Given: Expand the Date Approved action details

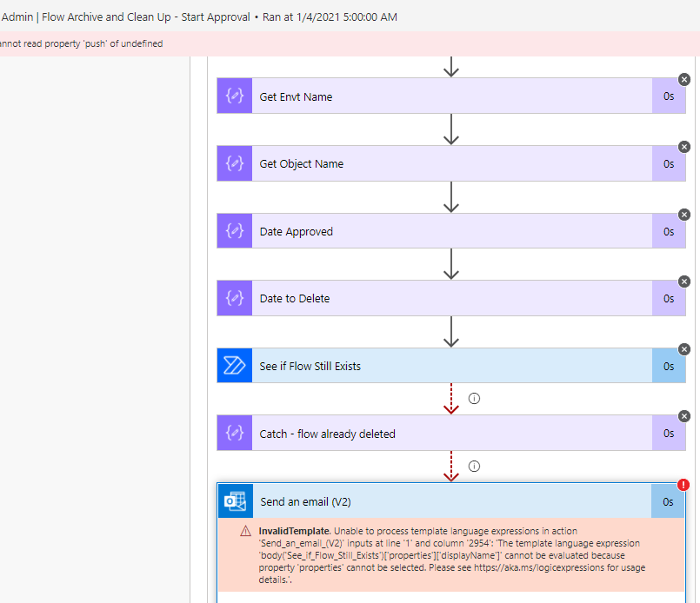Looking at the screenshot, I should (435, 230).
